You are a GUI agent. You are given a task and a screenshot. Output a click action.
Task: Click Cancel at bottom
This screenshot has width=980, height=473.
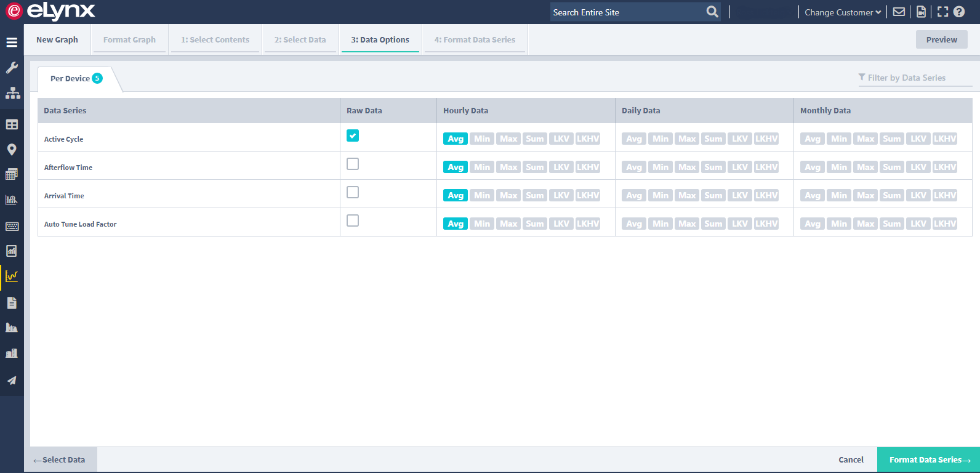tap(851, 459)
